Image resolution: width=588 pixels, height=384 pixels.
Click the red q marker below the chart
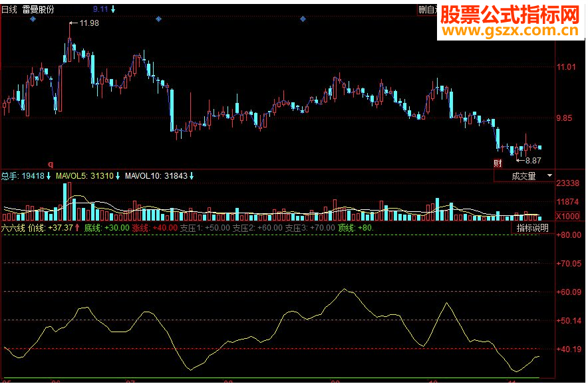pos(51,164)
